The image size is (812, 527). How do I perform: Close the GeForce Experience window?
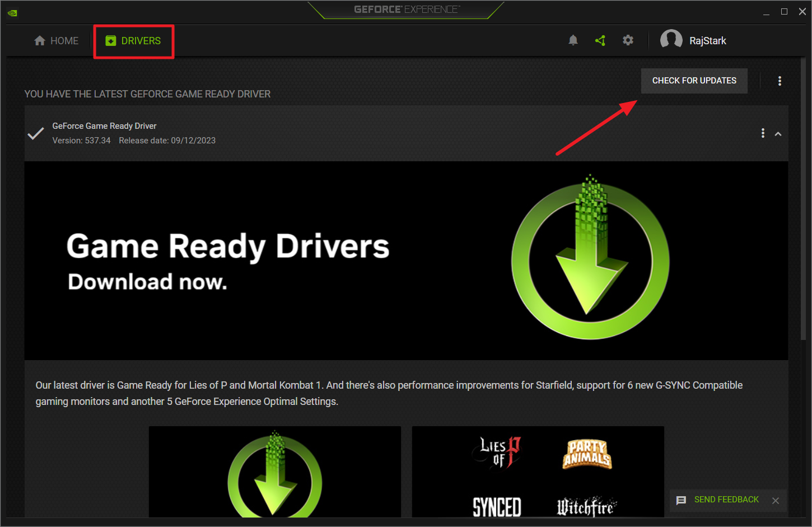802,12
